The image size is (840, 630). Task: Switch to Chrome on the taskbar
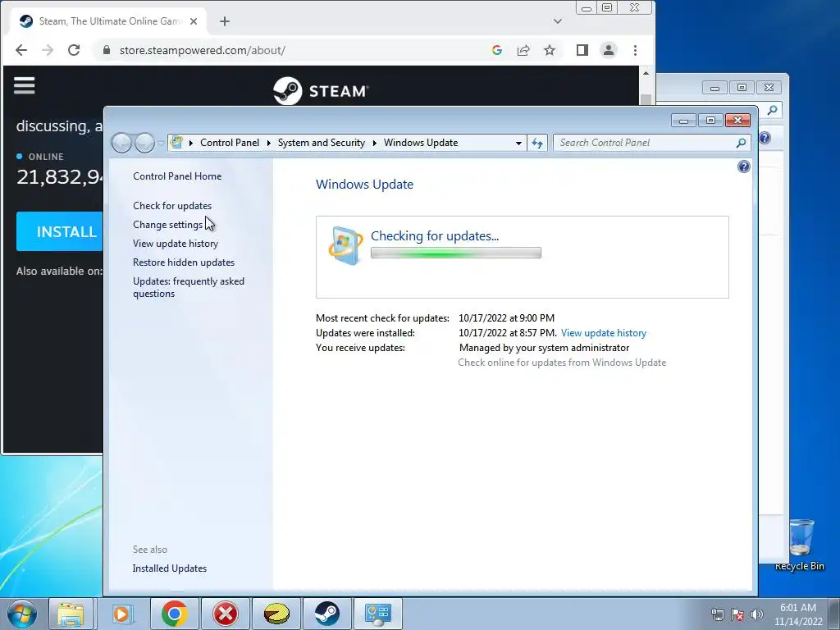[174, 614]
